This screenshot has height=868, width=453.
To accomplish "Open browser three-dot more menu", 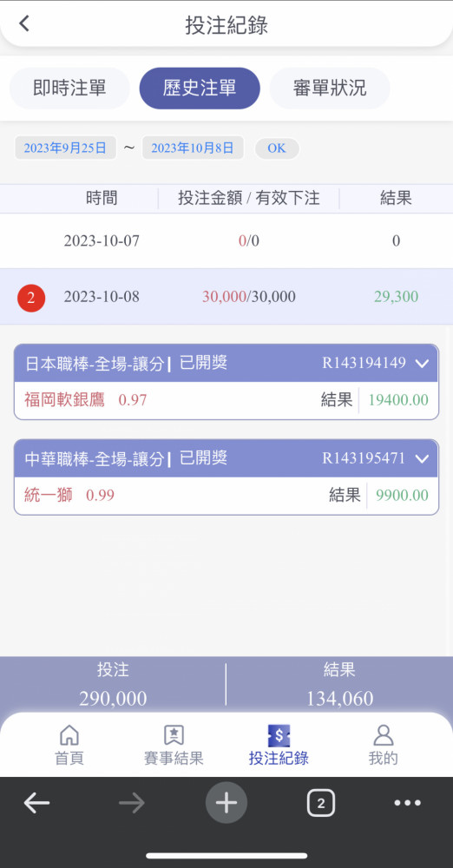I will tap(408, 803).
